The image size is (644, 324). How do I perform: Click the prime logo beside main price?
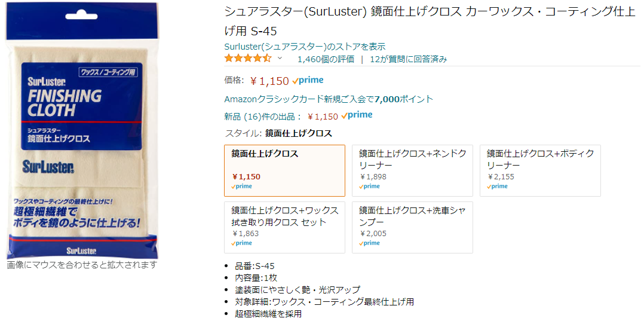[x=308, y=81]
